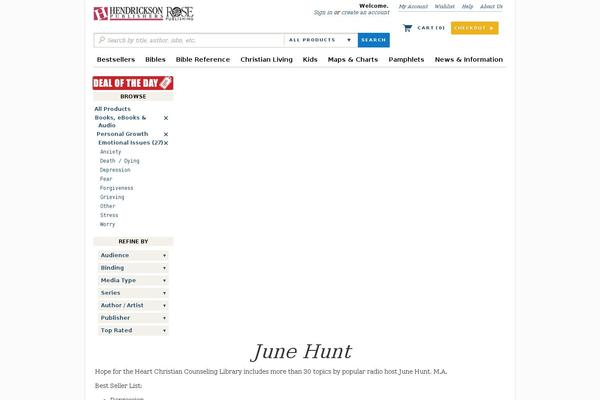Screen dimensions: 600x400
Task: Expand the Author / Artist refine option
Action: click(133, 305)
